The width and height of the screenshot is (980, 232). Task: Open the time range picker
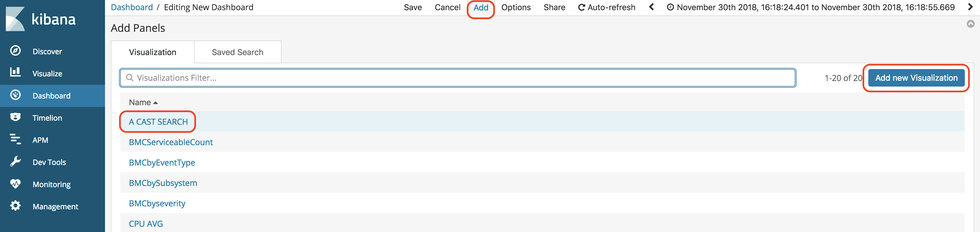[x=810, y=7]
